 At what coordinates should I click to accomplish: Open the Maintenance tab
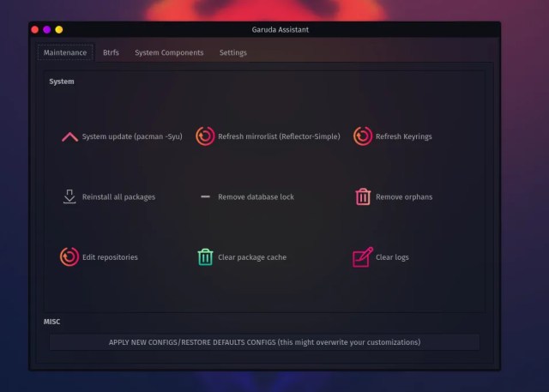65,52
